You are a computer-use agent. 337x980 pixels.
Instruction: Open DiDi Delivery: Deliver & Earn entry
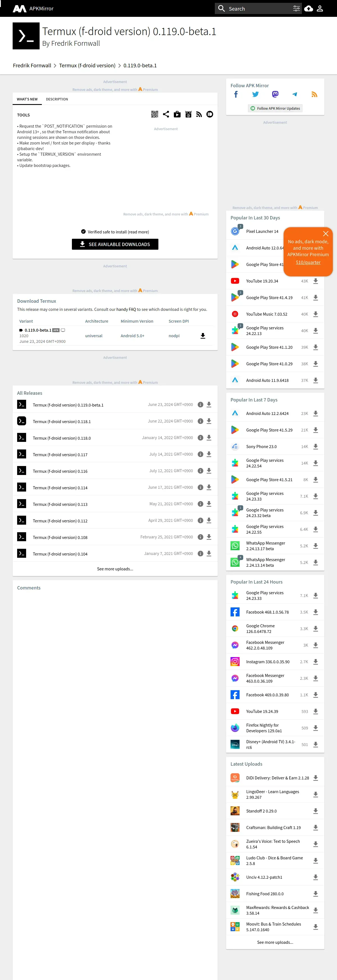[x=277, y=778]
